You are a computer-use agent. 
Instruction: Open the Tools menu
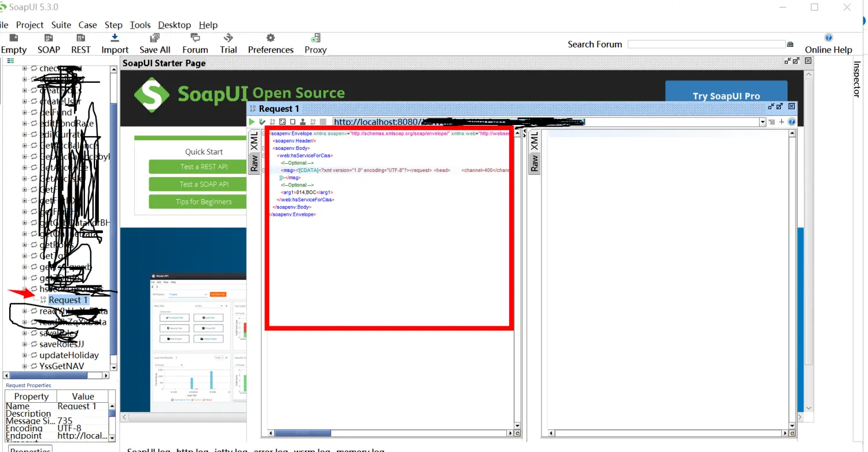click(x=140, y=25)
